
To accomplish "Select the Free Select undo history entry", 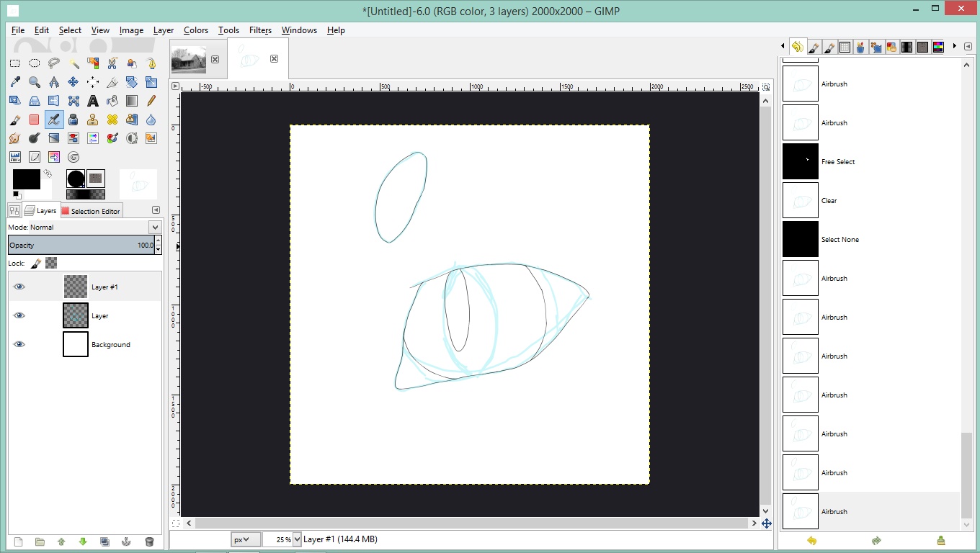I will point(871,162).
